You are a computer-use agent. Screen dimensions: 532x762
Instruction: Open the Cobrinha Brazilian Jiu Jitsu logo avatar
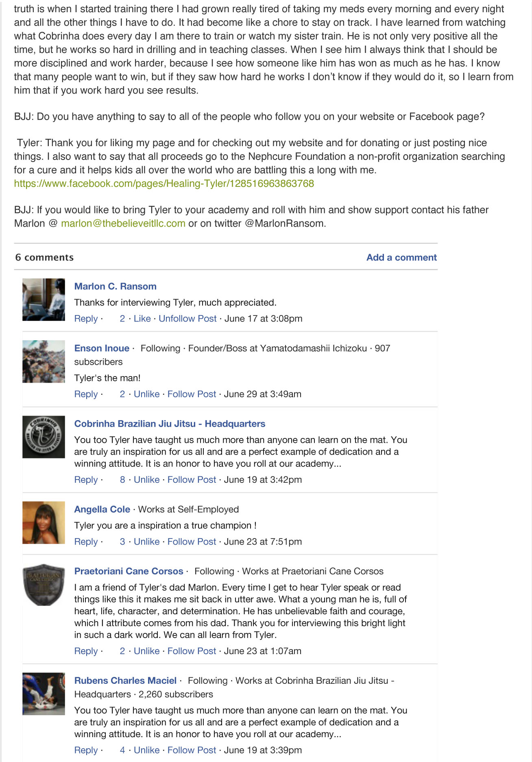click(44, 437)
